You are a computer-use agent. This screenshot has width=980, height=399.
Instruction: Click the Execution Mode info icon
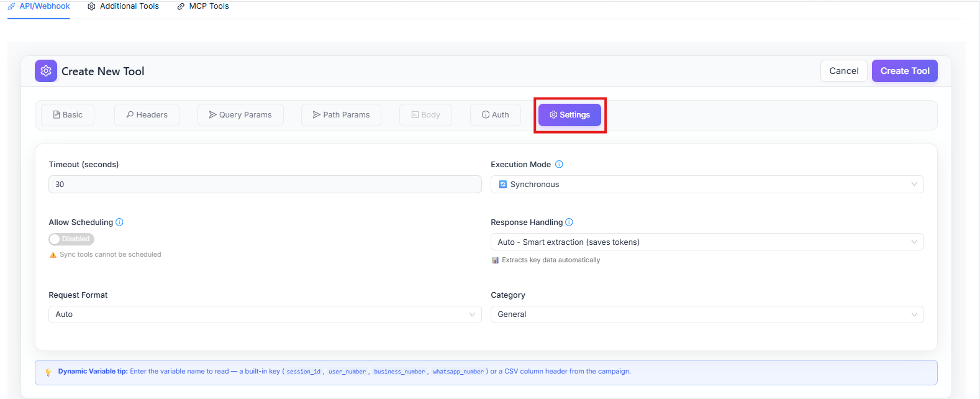(x=559, y=165)
